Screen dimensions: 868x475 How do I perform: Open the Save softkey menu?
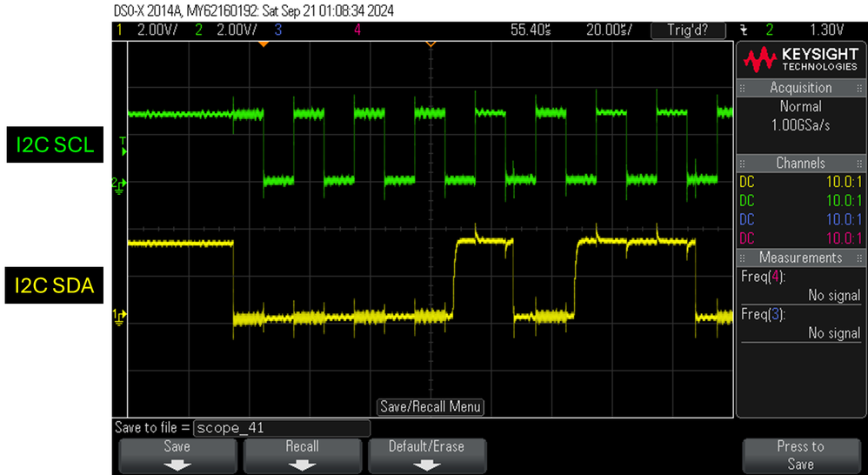177,455
